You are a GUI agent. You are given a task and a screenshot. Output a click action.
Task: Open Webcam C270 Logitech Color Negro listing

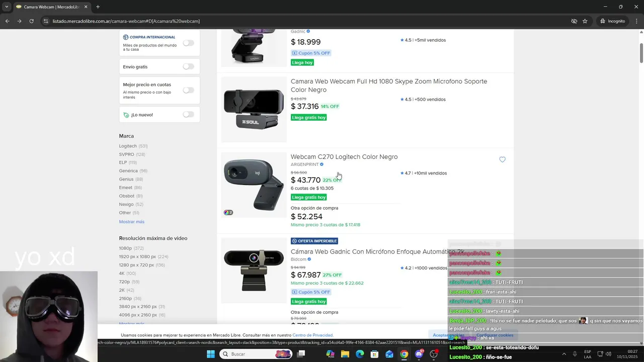pyautogui.click(x=344, y=157)
